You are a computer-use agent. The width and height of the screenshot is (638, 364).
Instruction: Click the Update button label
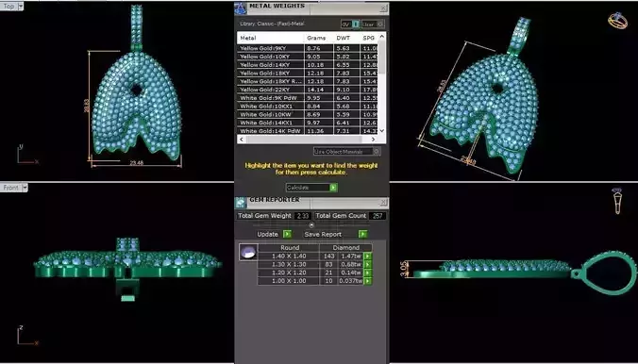268,234
